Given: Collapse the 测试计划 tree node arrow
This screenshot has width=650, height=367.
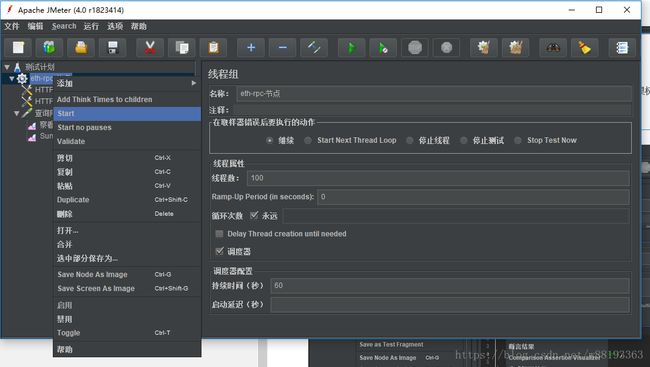Looking at the screenshot, I should coord(7,67).
